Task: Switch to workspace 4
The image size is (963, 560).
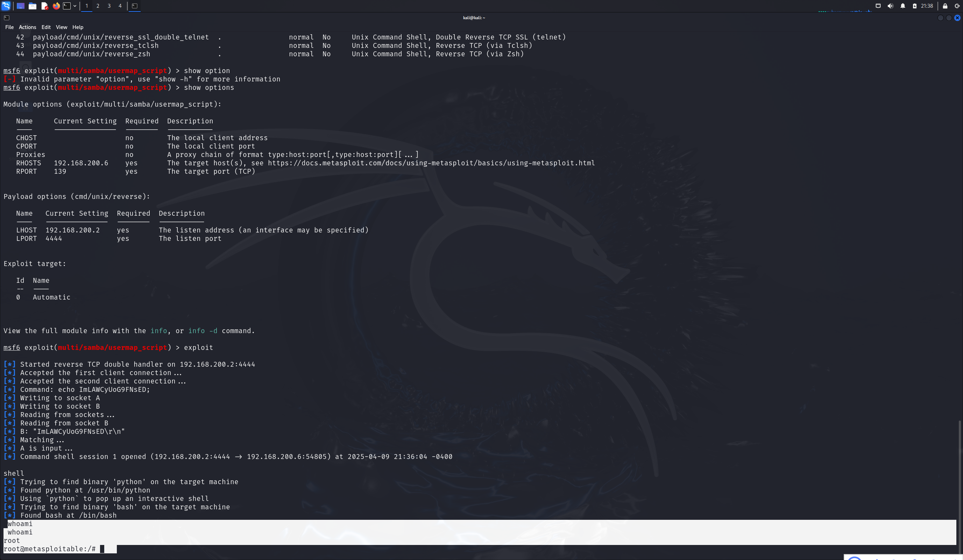Action: 120,6
